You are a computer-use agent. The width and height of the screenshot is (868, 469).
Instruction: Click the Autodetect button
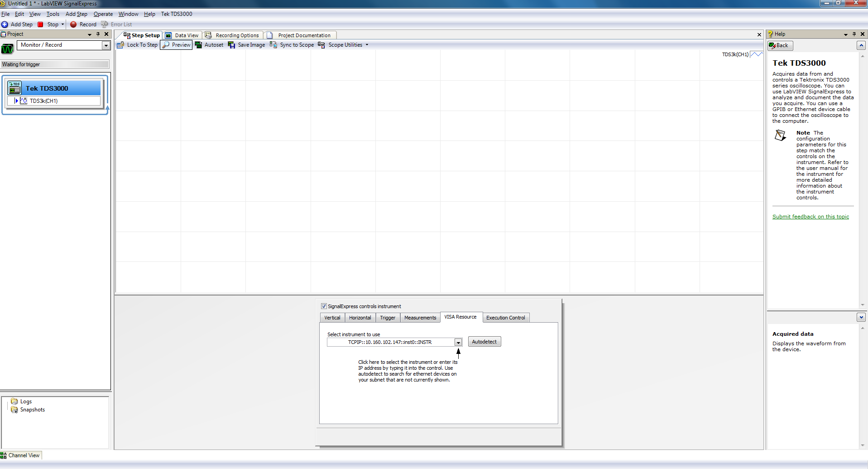[x=484, y=342]
